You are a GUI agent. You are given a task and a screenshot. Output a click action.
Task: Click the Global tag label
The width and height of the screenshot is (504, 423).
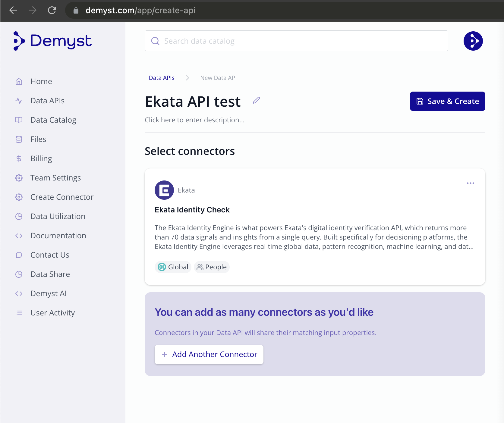[x=178, y=267]
